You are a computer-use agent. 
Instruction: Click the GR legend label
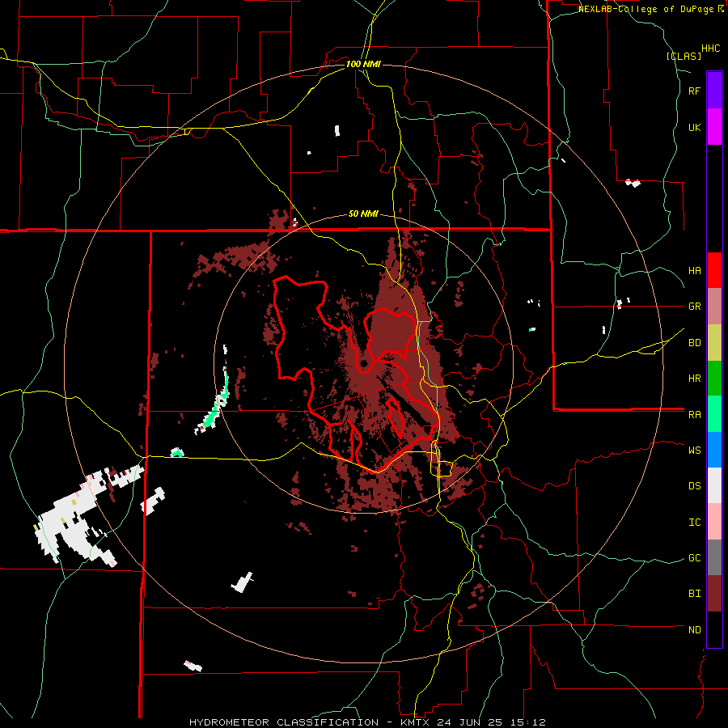[x=694, y=307]
